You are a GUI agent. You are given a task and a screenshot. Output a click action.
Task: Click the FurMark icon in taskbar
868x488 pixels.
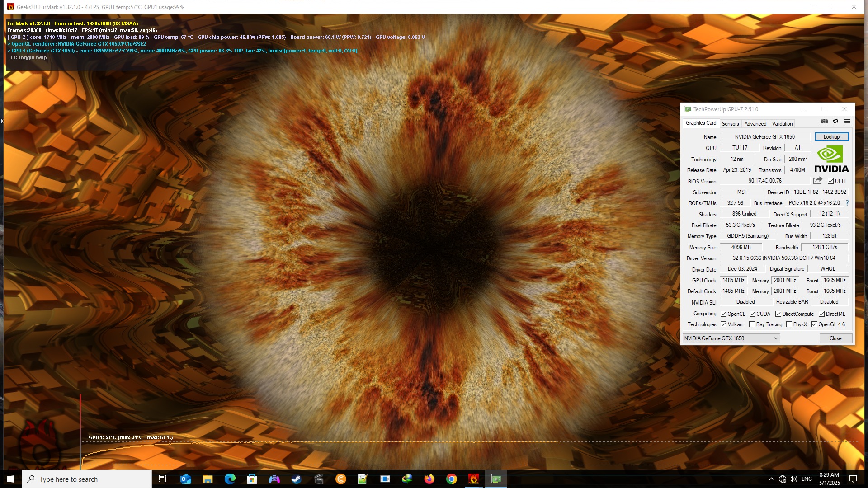tap(473, 479)
